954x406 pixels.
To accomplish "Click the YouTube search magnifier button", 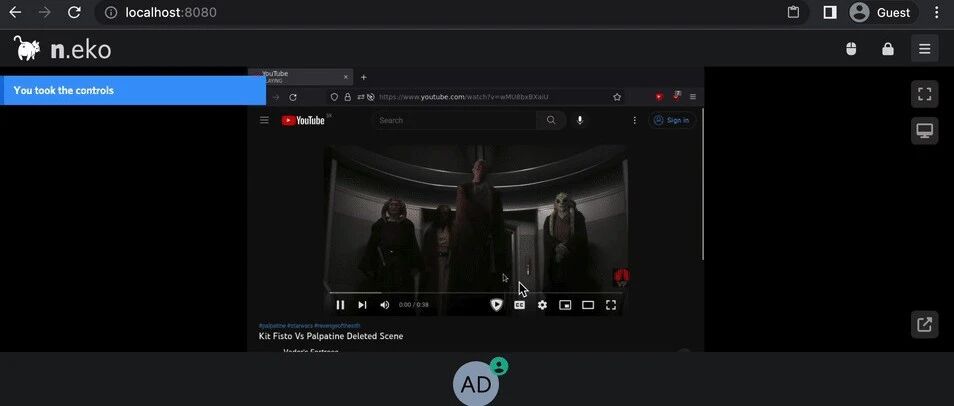I will coord(551,120).
